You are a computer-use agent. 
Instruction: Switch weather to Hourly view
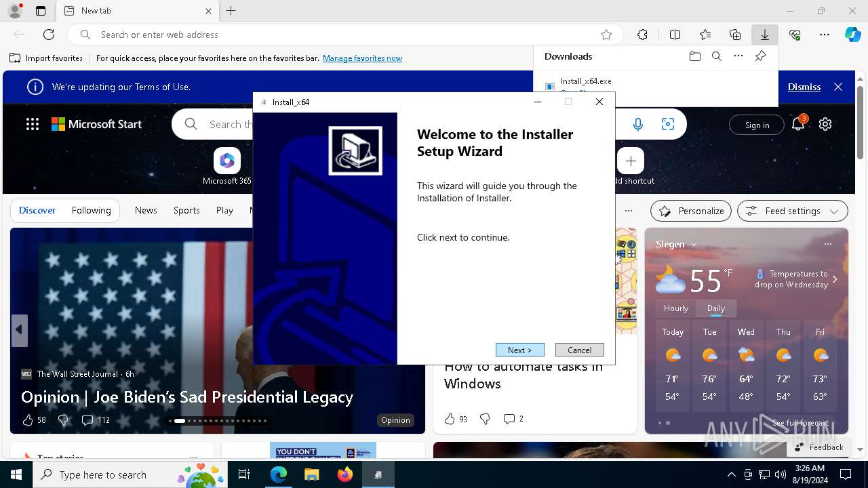[x=676, y=308]
